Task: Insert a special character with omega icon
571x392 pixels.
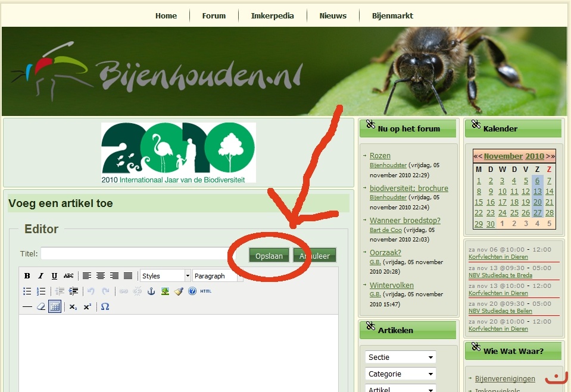Action: pyautogui.click(x=105, y=307)
